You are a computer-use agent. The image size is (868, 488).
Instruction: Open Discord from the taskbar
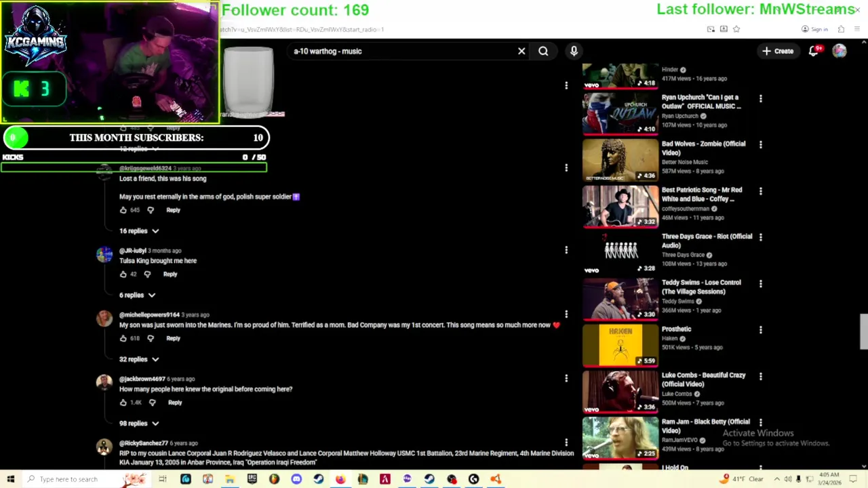296,479
